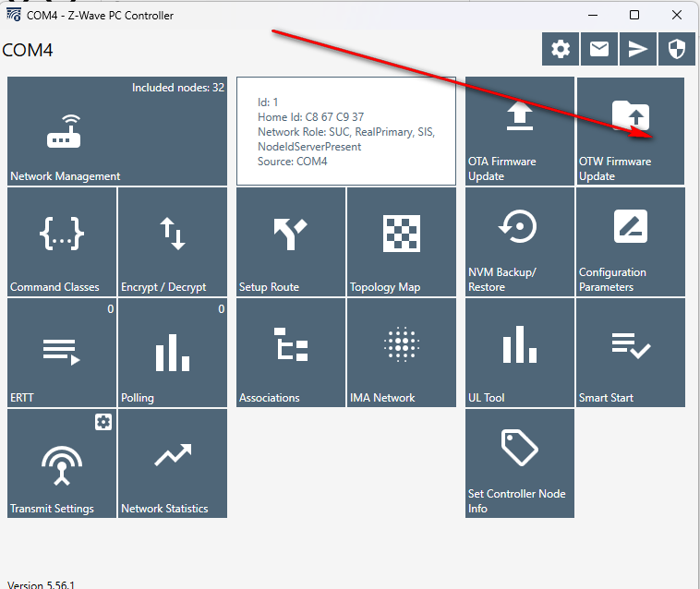Open the Polling tile
700x589 pixels.
[173, 353]
